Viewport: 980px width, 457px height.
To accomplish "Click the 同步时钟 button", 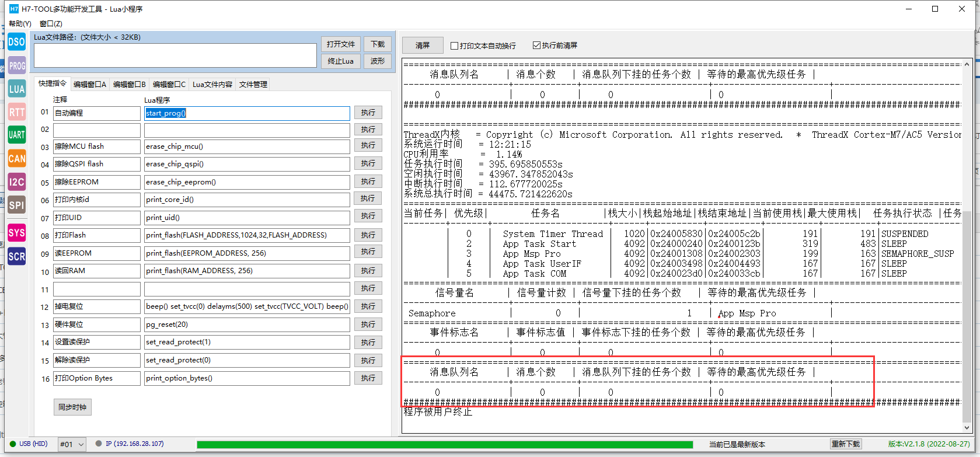I will point(72,407).
